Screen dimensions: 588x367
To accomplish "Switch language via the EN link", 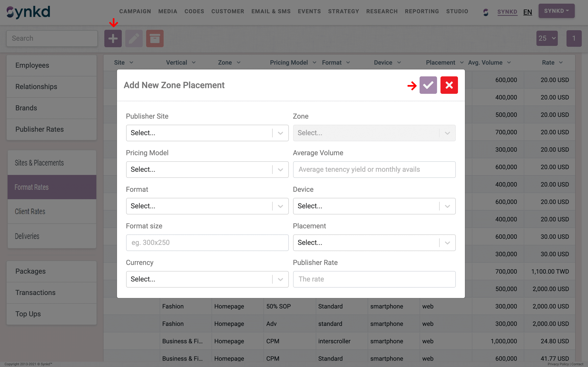I will pos(528,12).
